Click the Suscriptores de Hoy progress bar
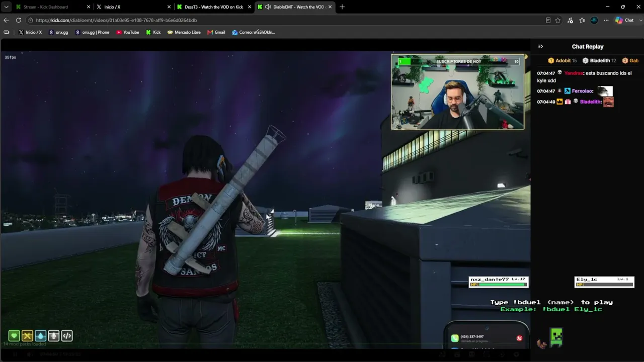The image size is (644, 362). (x=459, y=61)
